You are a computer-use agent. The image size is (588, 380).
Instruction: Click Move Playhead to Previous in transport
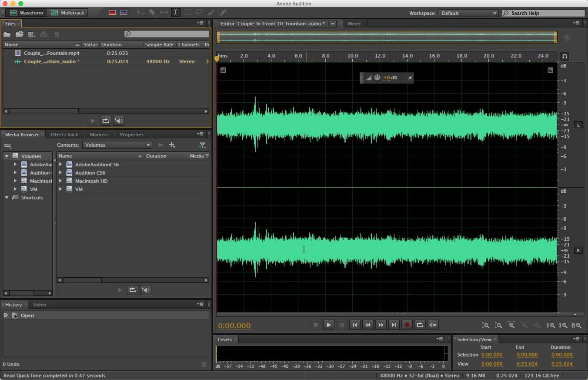[x=354, y=325]
